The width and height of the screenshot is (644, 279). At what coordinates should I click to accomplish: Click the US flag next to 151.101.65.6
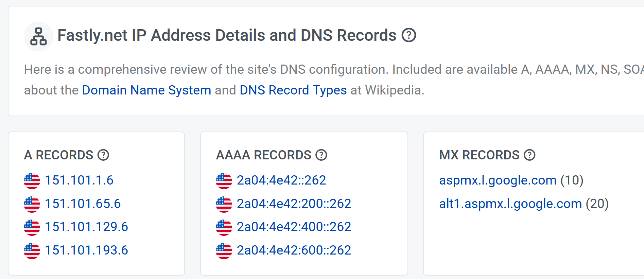pos(32,204)
